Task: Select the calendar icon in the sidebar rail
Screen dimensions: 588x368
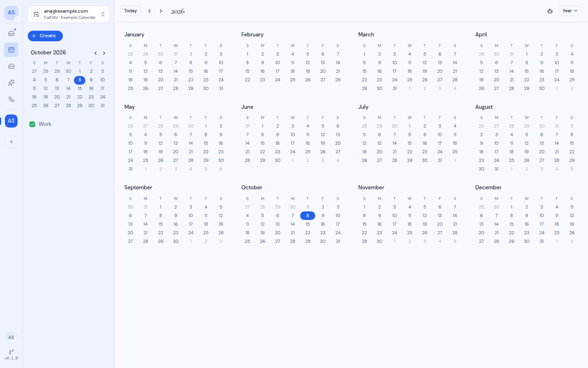Action: click(11, 50)
